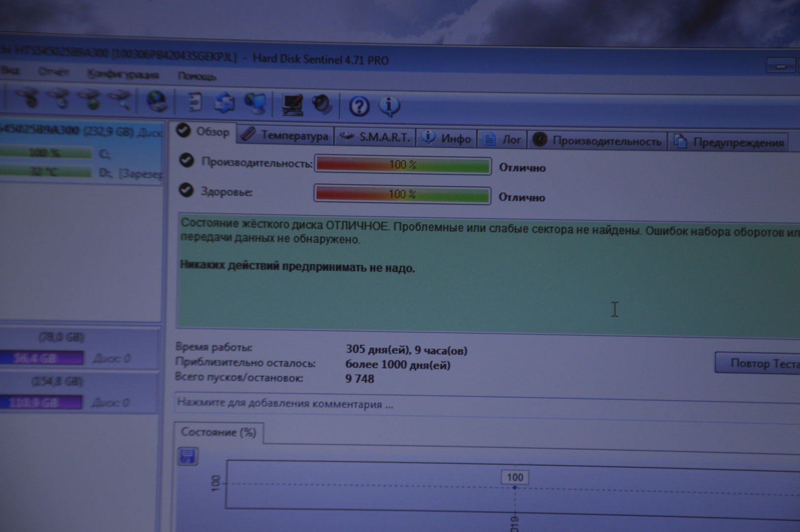Image resolution: width=800 pixels, height=532 pixels.
Task: Open the Отчёт menu
Action: (x=53, y=72)
